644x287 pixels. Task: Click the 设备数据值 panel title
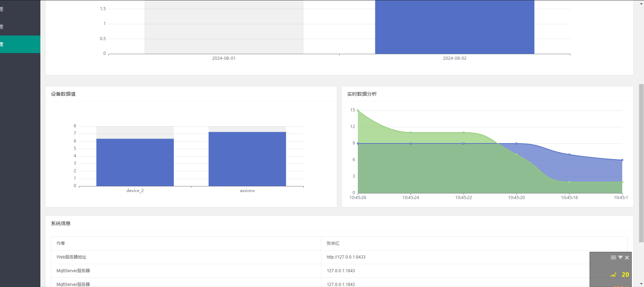click(63, 94)
